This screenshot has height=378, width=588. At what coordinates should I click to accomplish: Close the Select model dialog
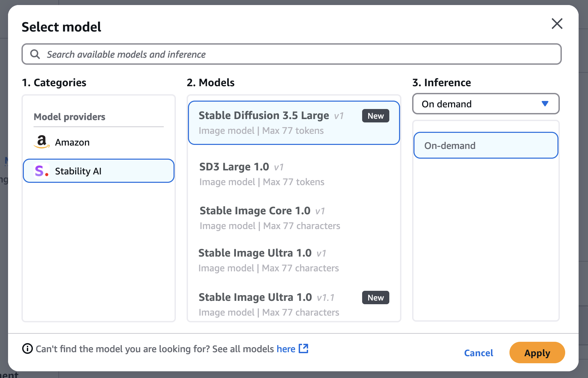coord(557,24)
